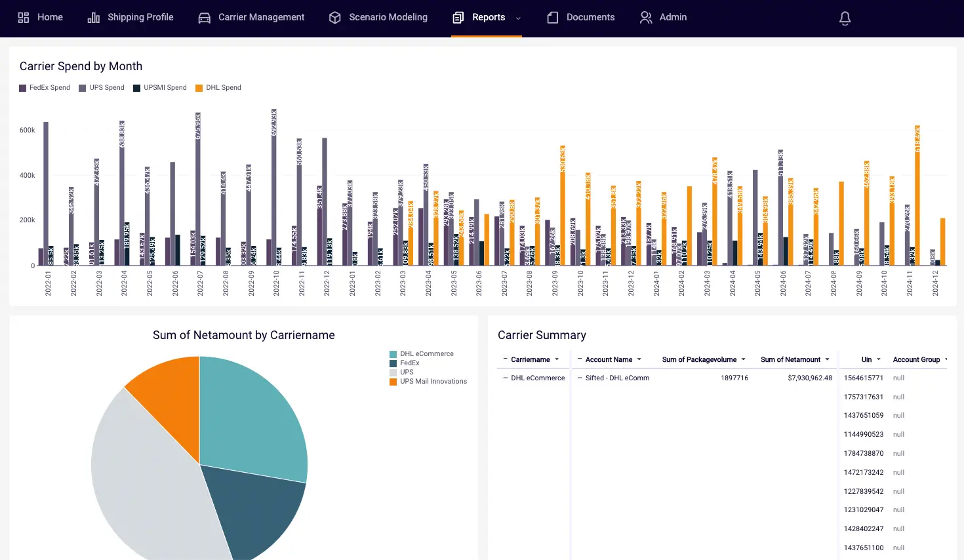Image resolution: width=964 pixels, height=560 pixels.
Task: Open Carrier Management page
Action: pyautogui.click(x=261, y=17)
